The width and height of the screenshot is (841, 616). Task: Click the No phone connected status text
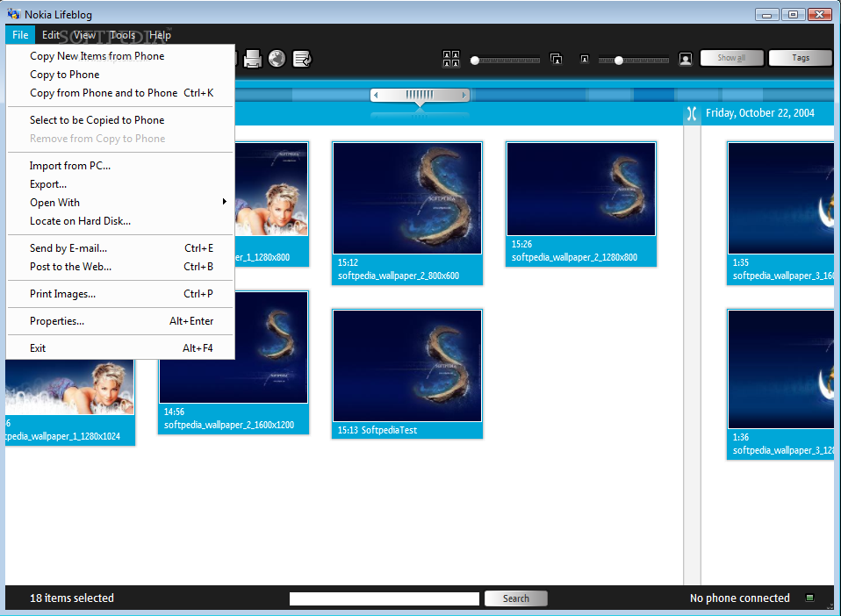740,598
